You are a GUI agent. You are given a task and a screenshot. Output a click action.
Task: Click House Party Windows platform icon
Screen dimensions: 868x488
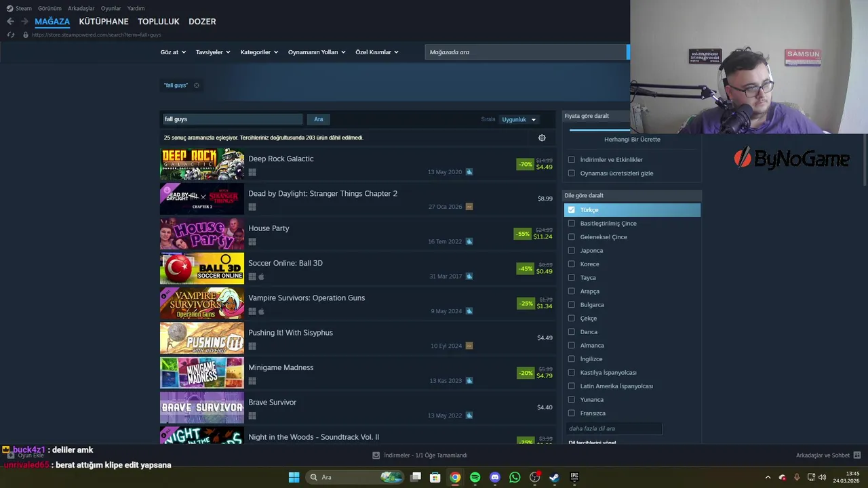tap(252, 242)
